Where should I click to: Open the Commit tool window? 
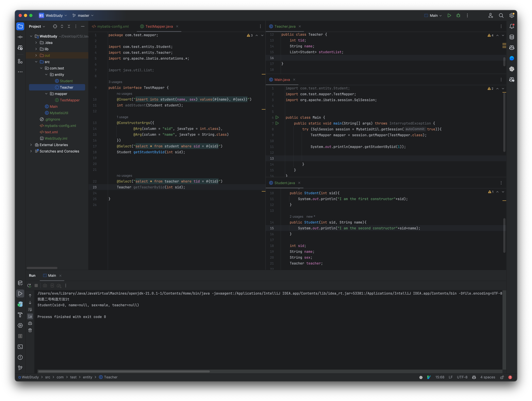click(20, 37)
